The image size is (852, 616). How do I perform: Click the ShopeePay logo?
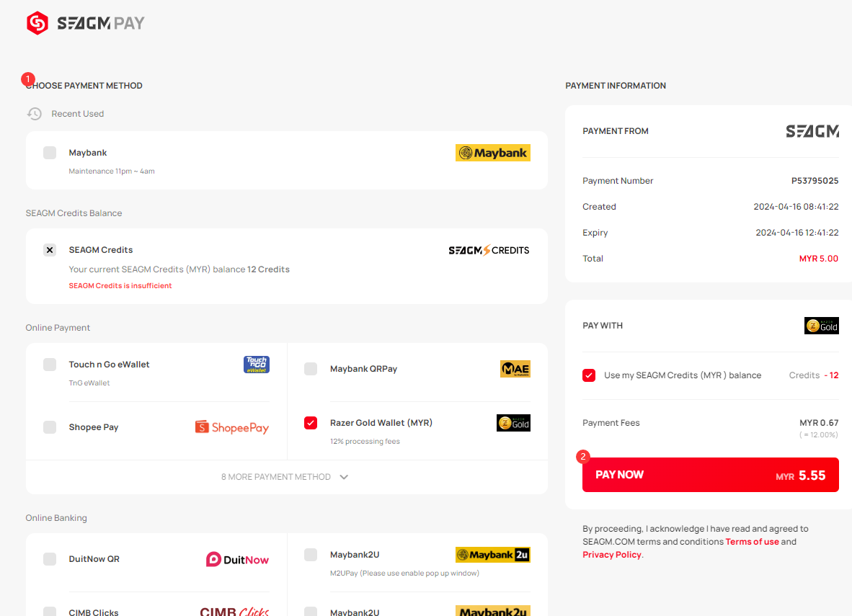click(232, 427)
